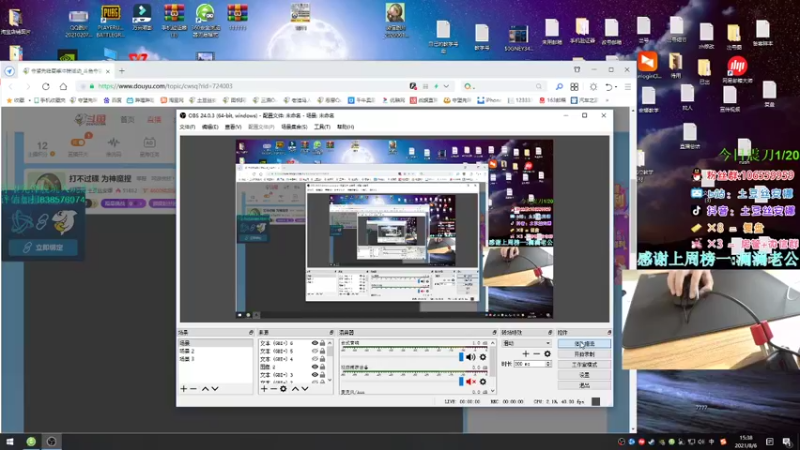Click the Start Streaming button in OBS Controls
This screenshot has width=800, height=450.
(x=584, y=343)
